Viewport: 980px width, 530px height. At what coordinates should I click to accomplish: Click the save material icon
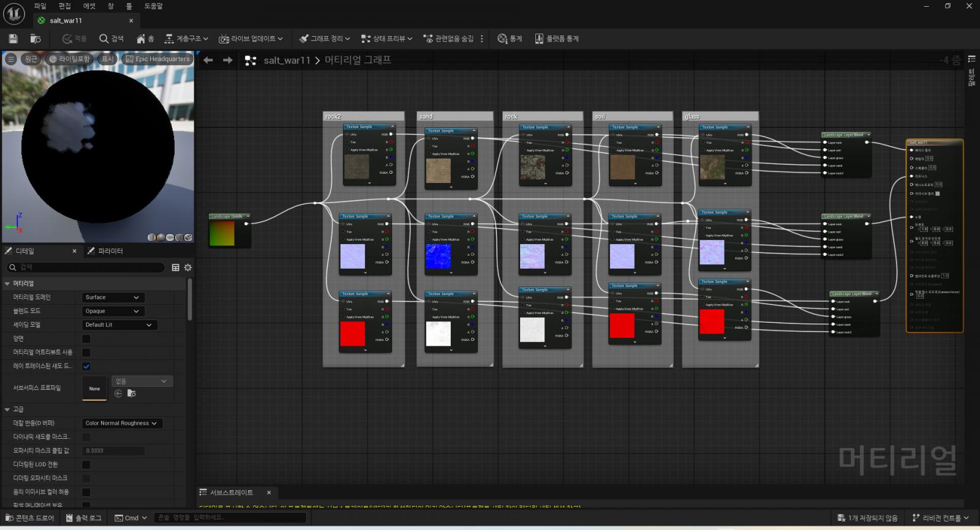coord(13,39)
